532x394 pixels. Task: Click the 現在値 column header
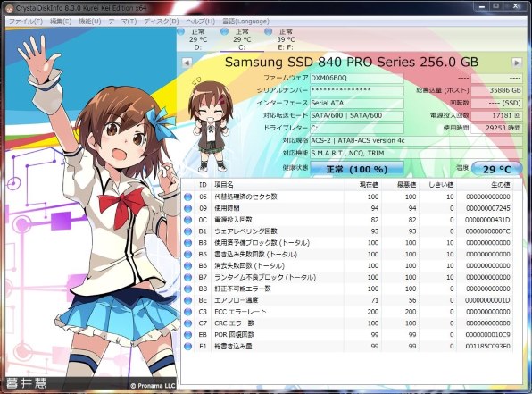362,185
